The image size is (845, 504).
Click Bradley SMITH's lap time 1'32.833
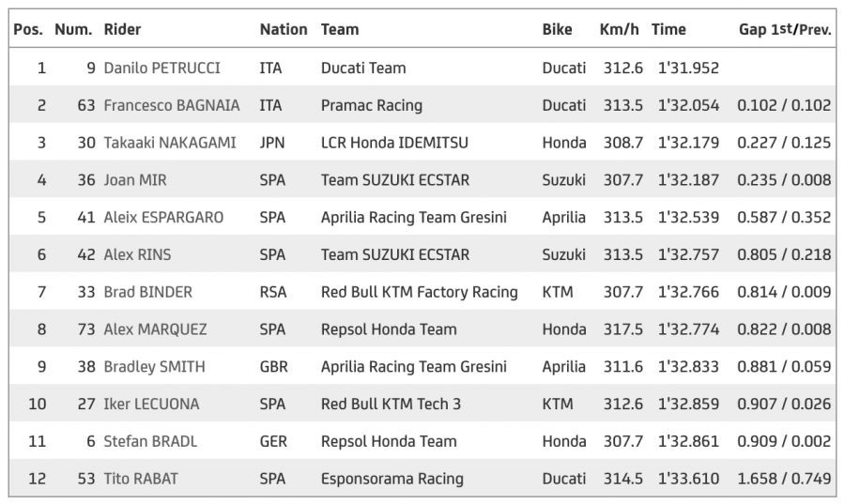[688, 367]
